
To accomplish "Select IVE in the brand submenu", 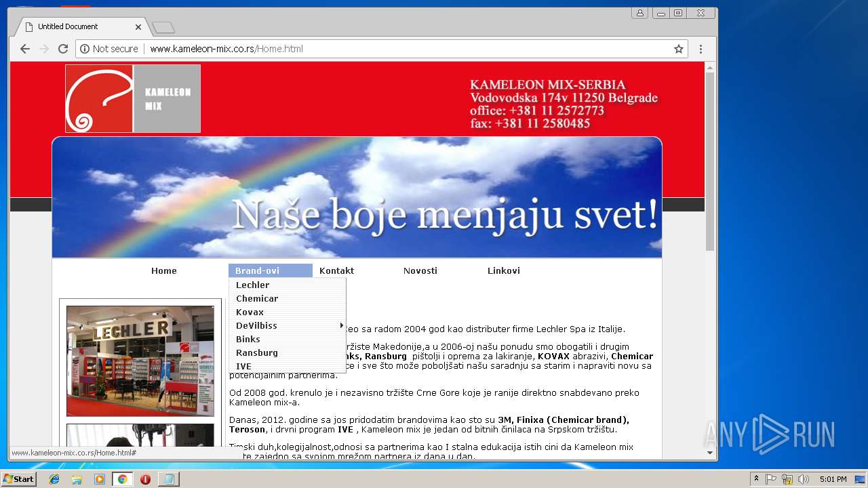I will [x=288, y=366].
